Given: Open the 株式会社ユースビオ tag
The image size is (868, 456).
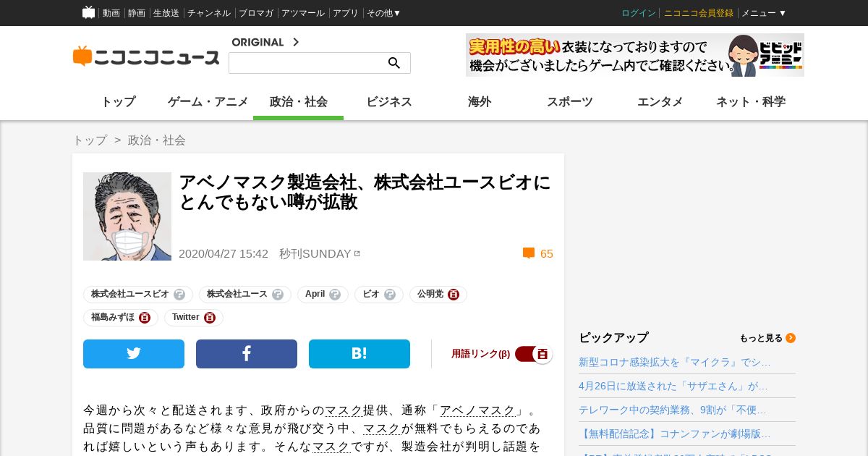Looking at the screenshot, I should pos(130,295).
